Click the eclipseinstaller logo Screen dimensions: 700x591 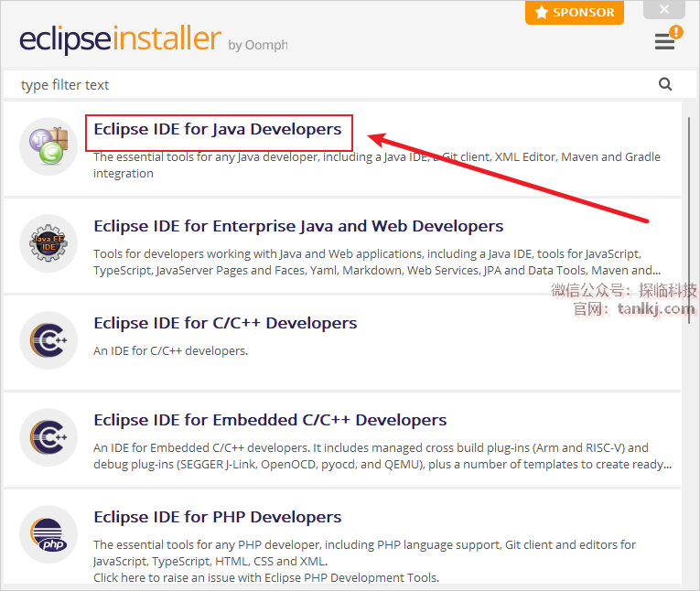[121, 40]
